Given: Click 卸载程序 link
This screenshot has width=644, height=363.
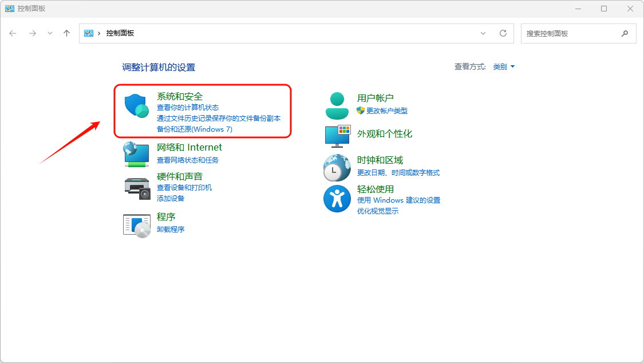Looking at the screenshot, I should point(171,230).
